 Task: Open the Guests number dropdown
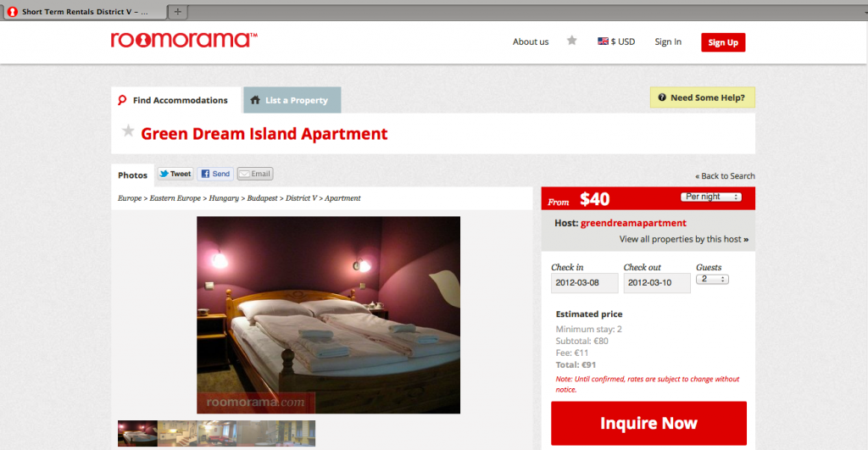coord(712,279)
